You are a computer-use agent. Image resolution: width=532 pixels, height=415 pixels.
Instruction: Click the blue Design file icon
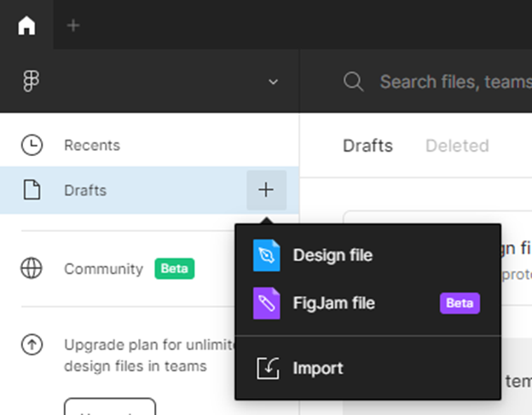(266, 256)
